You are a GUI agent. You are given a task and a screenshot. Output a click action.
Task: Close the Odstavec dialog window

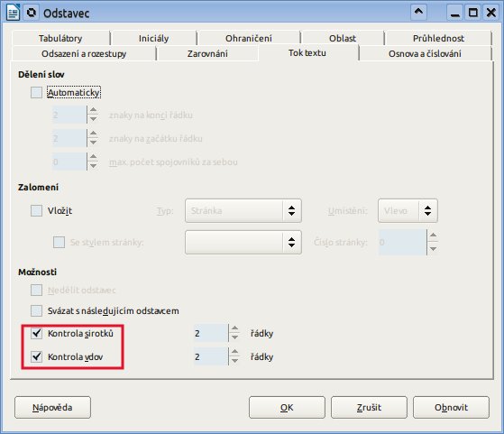(x=491, y=13)
